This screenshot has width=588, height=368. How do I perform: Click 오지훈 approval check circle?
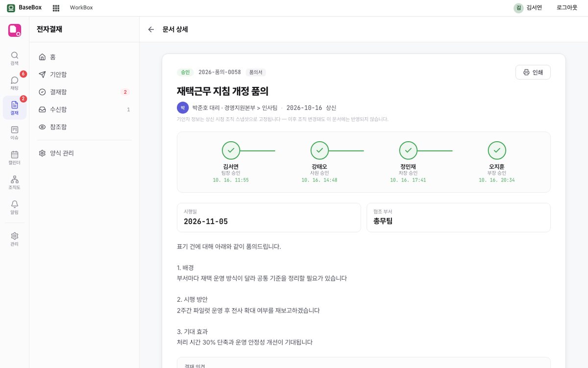point(497,150)
